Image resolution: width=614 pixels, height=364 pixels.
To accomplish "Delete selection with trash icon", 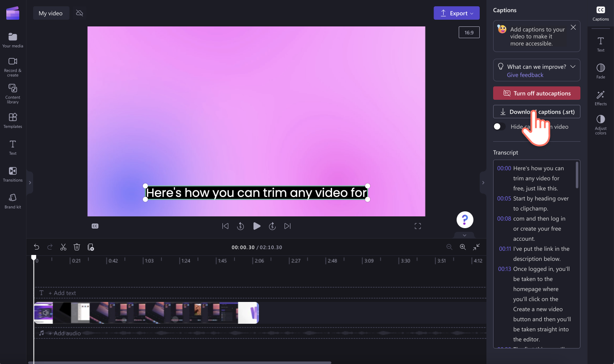I will point(77,247).
